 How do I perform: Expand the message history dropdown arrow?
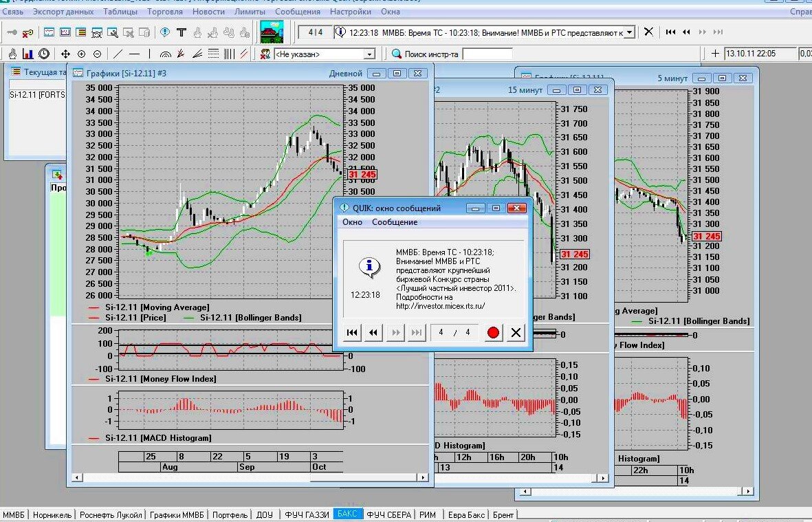point(629,32)
